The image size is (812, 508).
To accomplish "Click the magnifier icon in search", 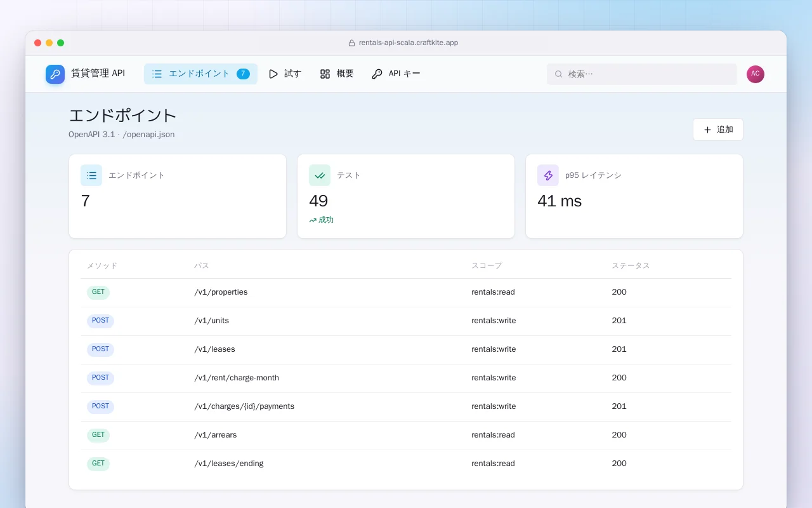I will click(x=559, y=74).
